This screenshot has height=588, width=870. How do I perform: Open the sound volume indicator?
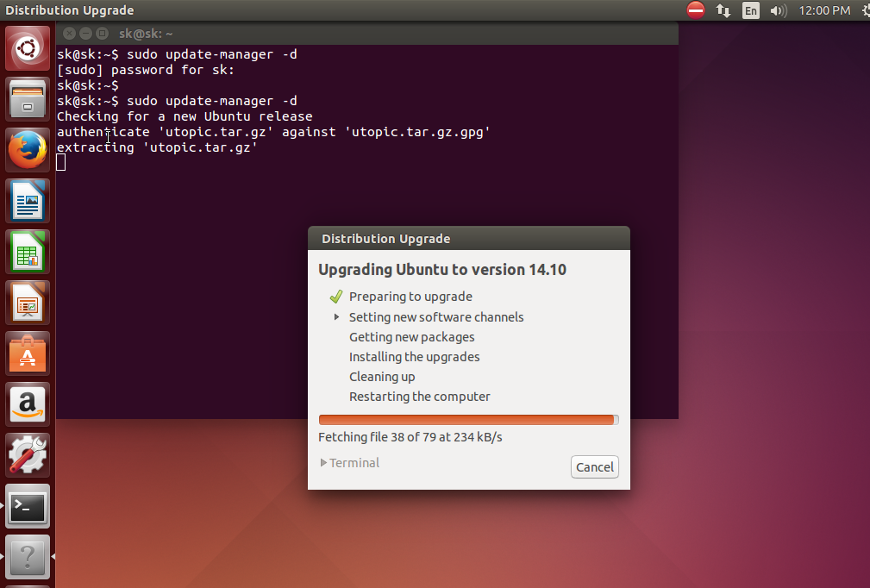tap(779, 10)
